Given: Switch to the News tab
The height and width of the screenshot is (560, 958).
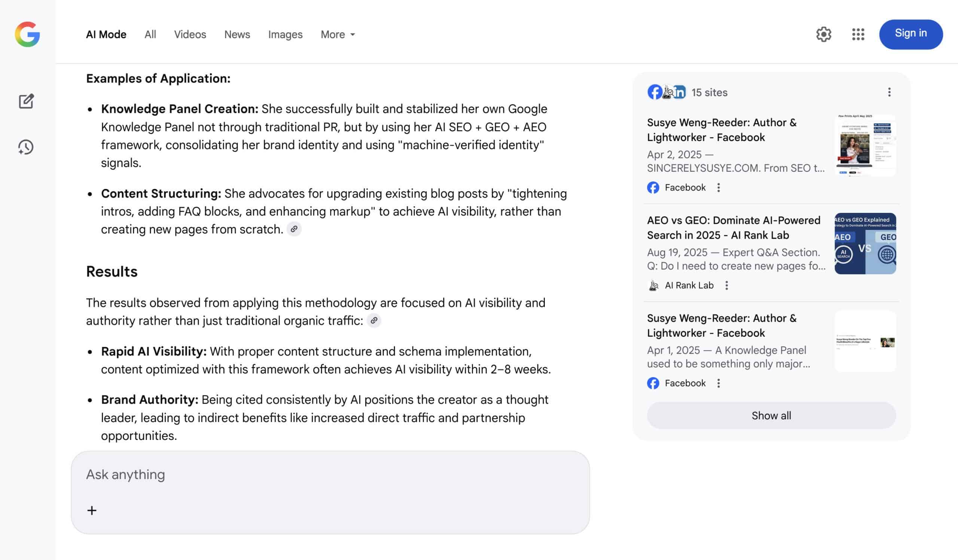Looking at the screenshot, I should (237, 34).
